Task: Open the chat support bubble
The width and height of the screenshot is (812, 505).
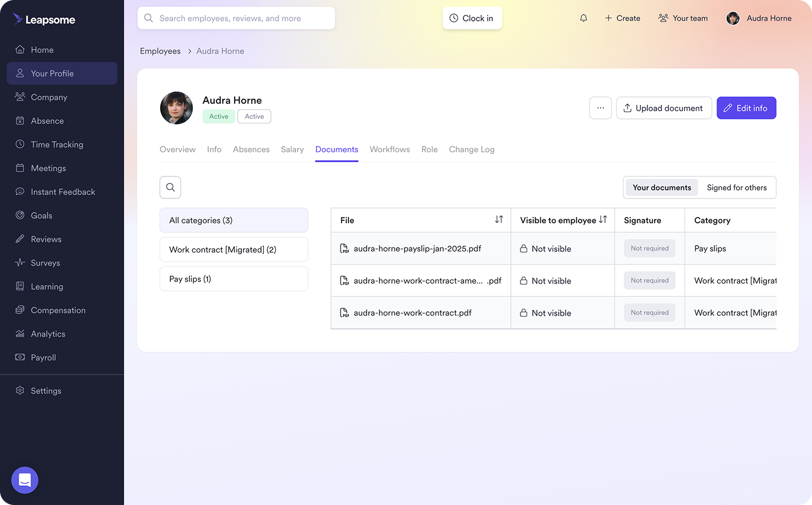Action: coord(24,480)
